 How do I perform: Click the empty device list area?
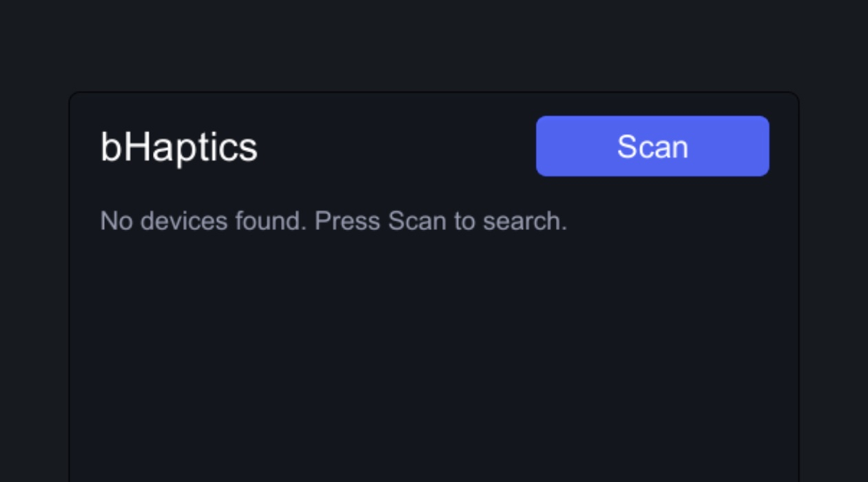434,358
